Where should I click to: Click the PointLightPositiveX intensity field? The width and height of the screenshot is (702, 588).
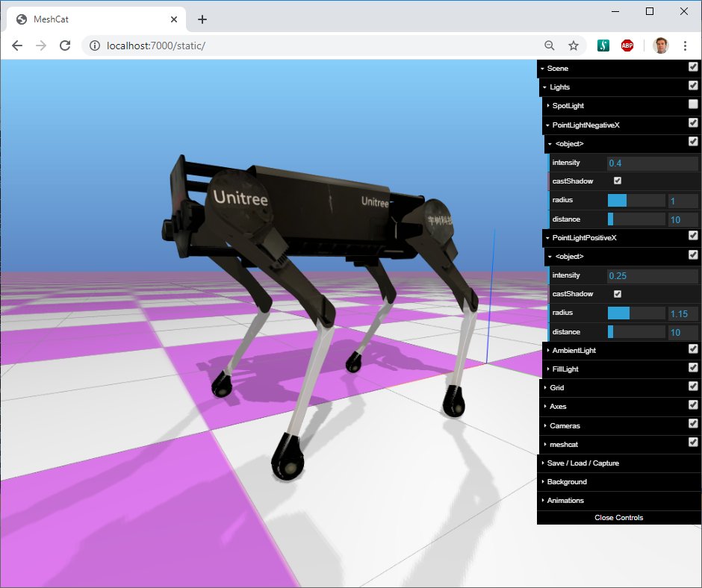pyautogui.click(x=652, y=275)
